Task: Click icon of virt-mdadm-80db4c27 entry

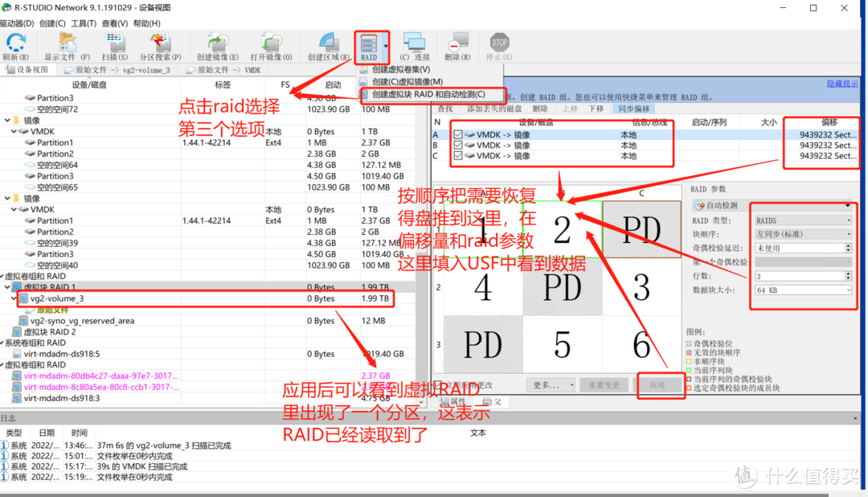Action: coord(16,376)
